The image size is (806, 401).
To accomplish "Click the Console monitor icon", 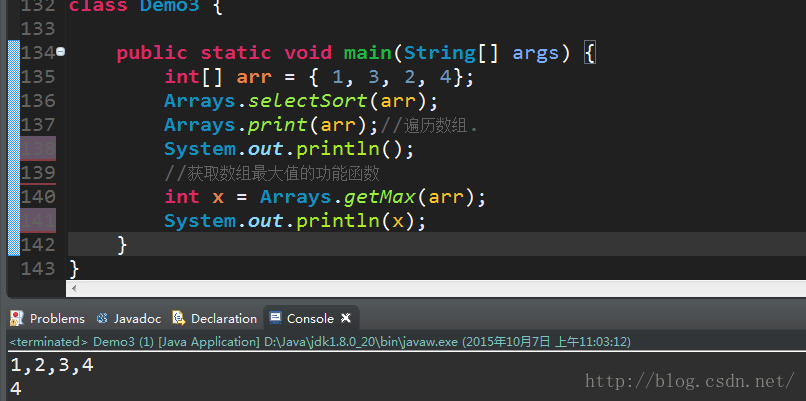I will (276, 318).
